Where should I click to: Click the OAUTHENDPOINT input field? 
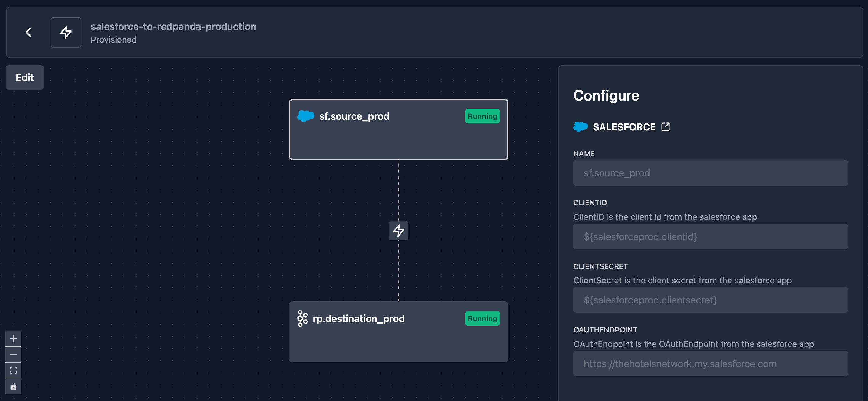coord(710,364)
